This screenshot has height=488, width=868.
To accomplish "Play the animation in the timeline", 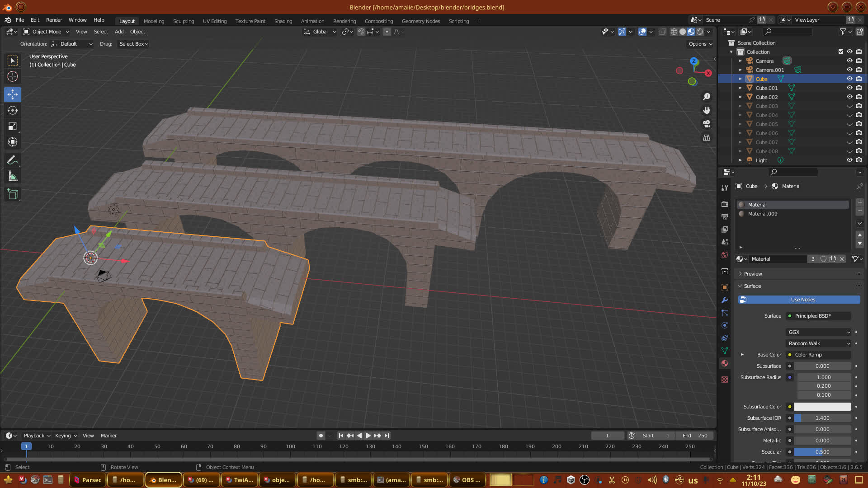I will [x=368, y=436].
